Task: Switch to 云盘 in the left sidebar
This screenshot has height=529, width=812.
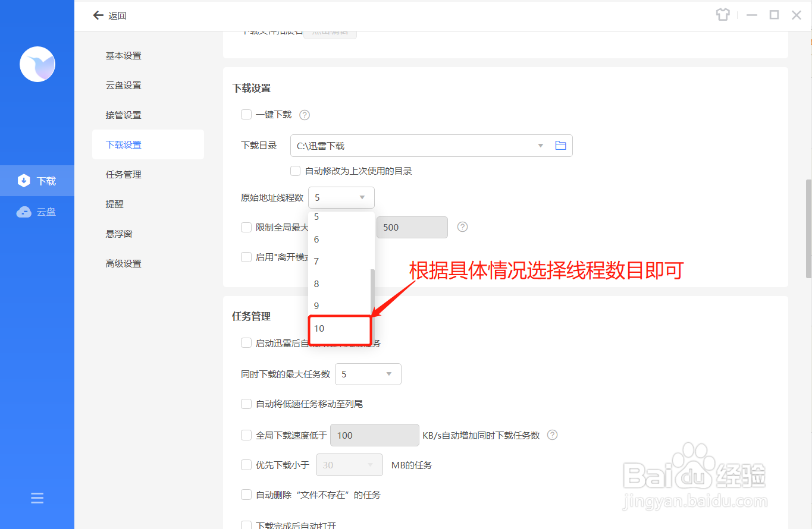Action: coord(37,212)
